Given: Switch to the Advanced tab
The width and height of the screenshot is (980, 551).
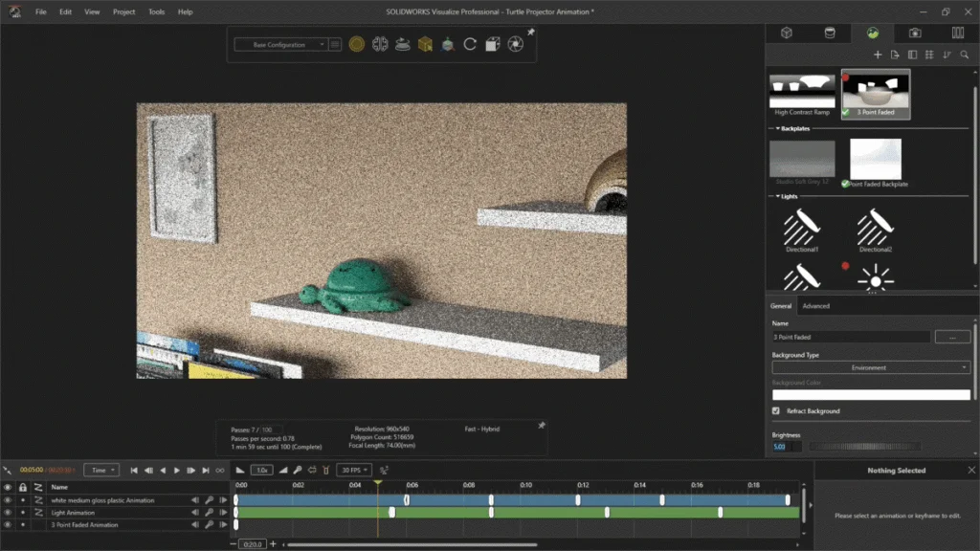Looking at the screenshot, I should 815,306.
